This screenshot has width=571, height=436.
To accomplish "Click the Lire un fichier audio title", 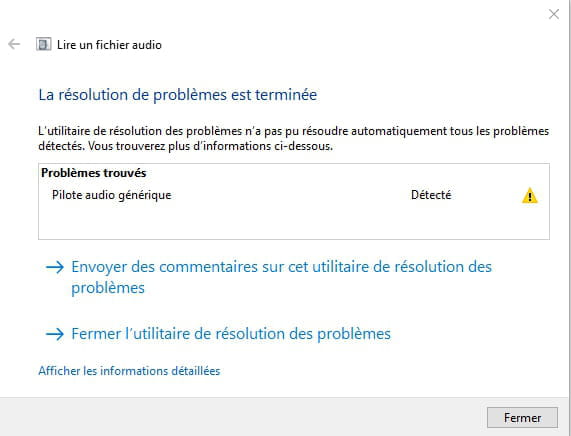I will click(109, 45).
